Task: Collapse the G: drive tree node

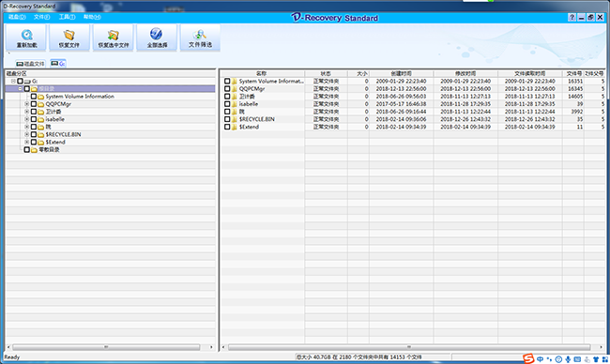Action: click(x=13, y=82)
